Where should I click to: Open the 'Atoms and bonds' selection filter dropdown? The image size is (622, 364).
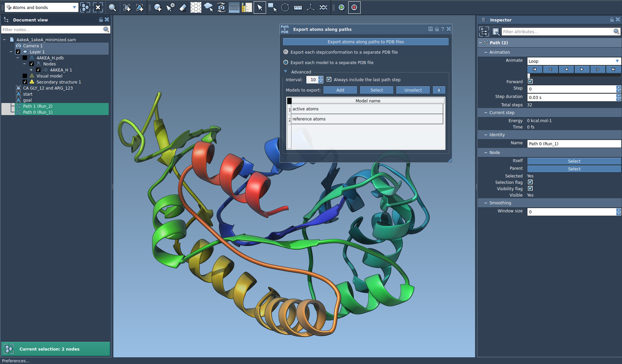(42, 7)
